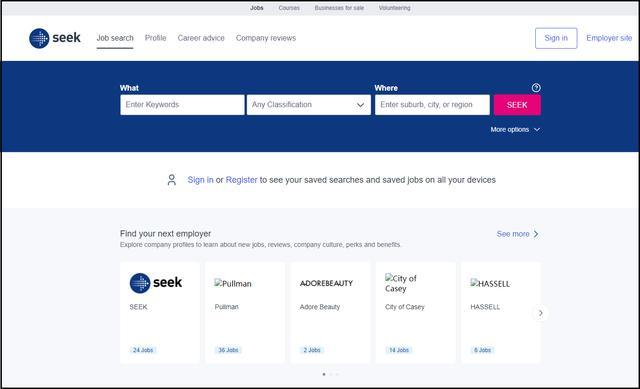
Task: Click the Pullman logo image
Action: [x=233, y=283]
